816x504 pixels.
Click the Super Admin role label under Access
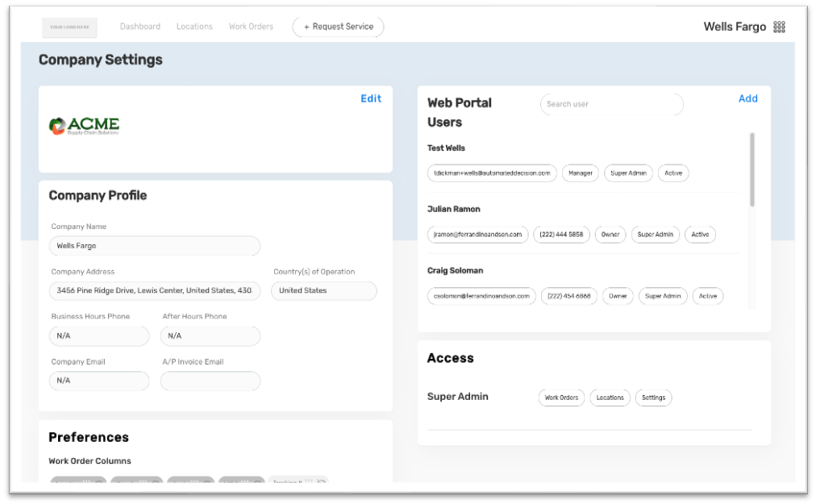coord(458,397)
